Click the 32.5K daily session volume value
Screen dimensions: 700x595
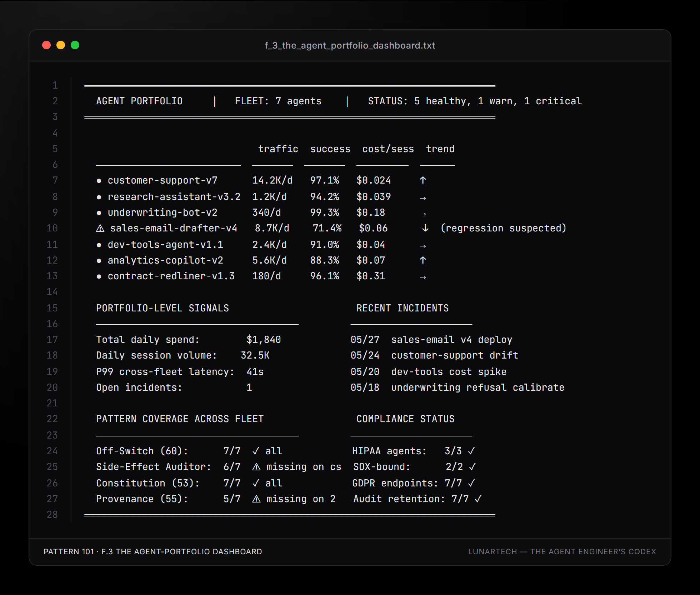click(x=255, y=355)
